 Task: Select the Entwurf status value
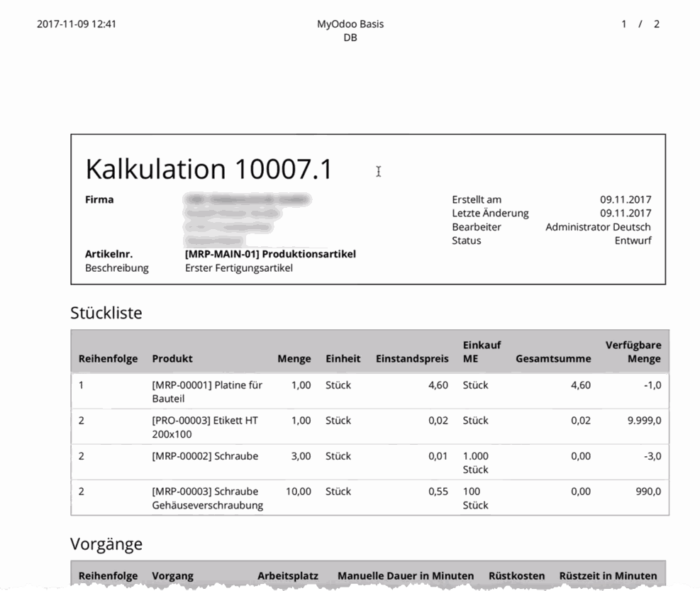633,241
